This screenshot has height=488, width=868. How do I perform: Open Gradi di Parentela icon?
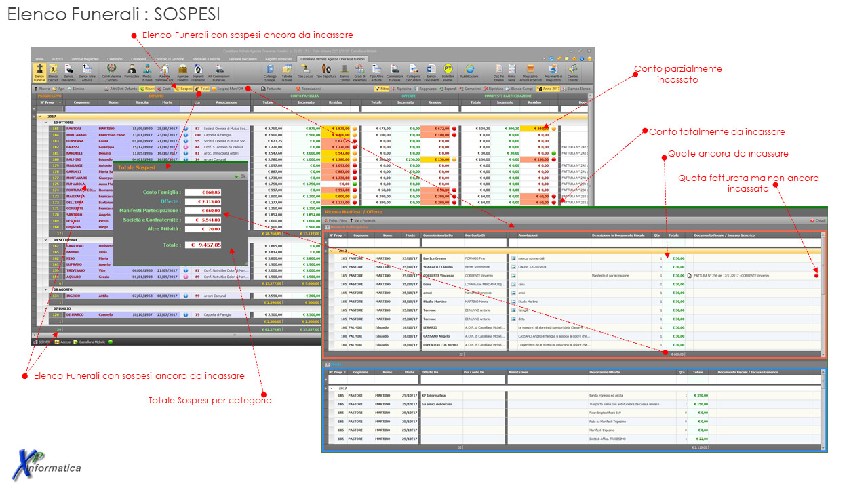[359, 73]
